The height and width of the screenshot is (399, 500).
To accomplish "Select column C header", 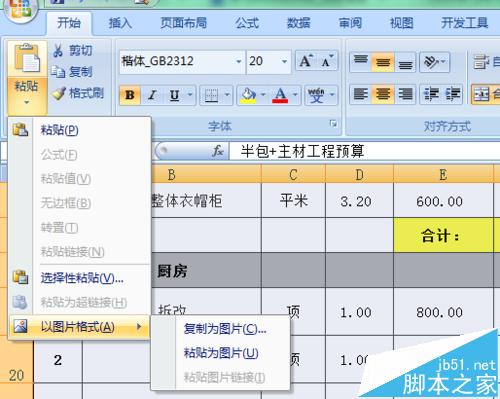I will (x=293, y=174).
